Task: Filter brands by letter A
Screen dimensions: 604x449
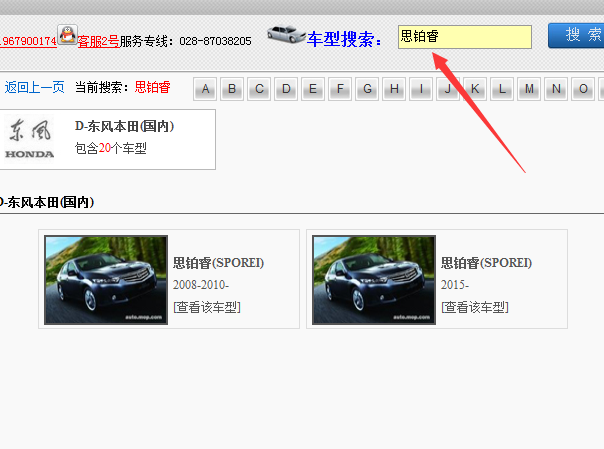Action: 205,89
